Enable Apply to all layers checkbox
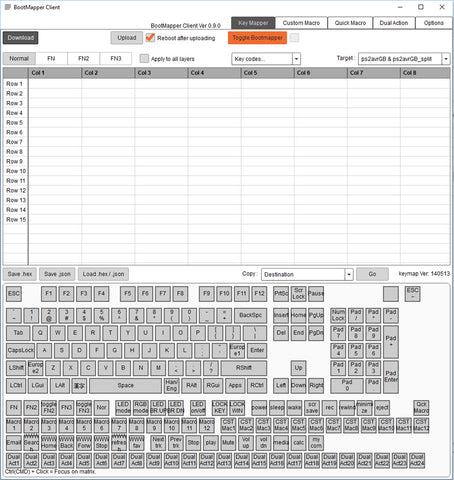The height and width of the screenshot is (480, 454). (x=144, y=59)
